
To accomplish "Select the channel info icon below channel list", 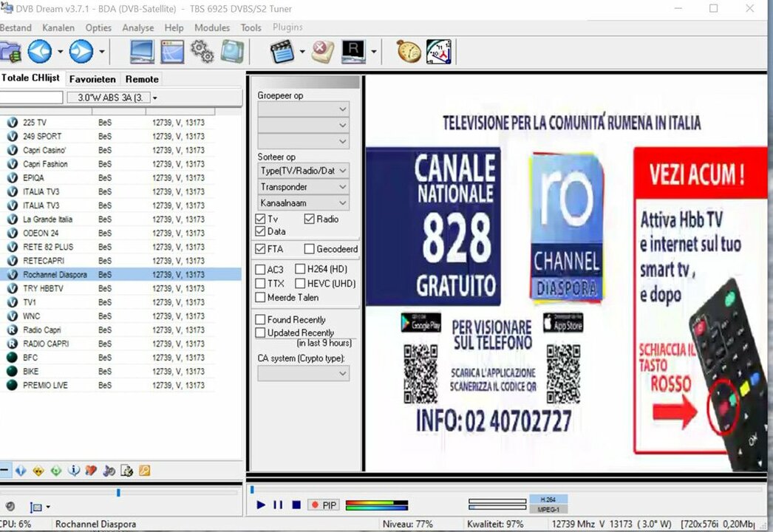I will tap(74, 471).
